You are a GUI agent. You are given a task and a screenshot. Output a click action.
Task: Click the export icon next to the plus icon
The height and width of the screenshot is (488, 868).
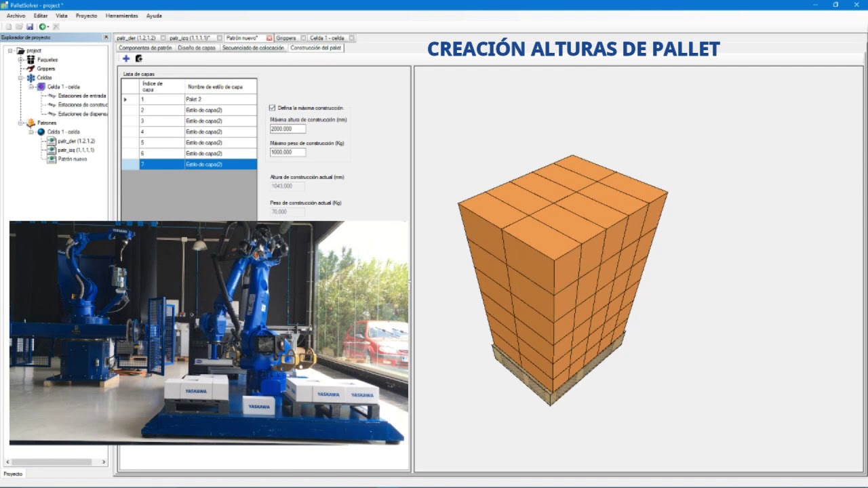[x=138, y=59]
